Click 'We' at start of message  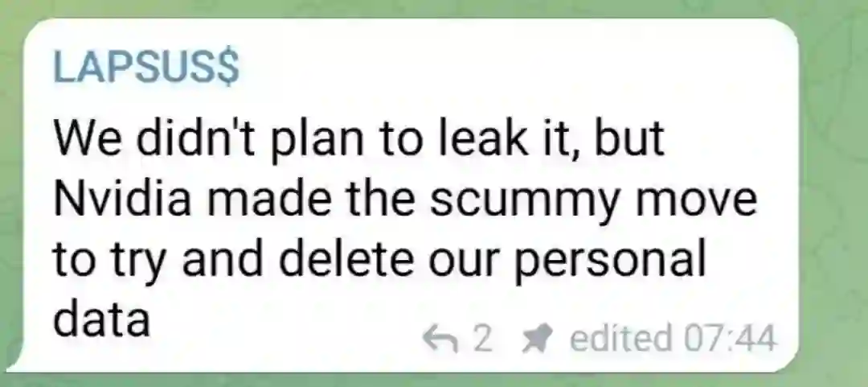click(86, 138)
